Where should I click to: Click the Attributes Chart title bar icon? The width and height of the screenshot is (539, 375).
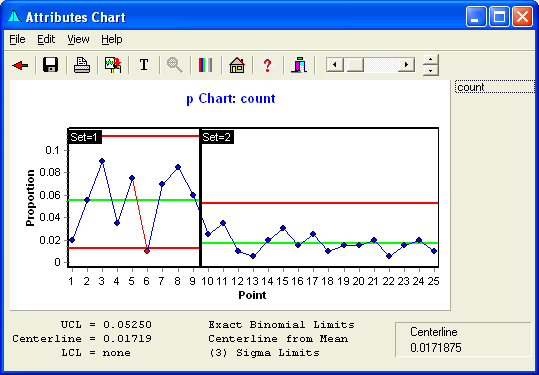point(14,16)
